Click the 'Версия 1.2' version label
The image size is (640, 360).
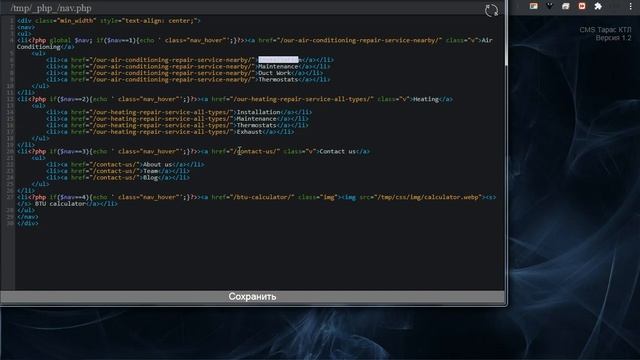613,38
